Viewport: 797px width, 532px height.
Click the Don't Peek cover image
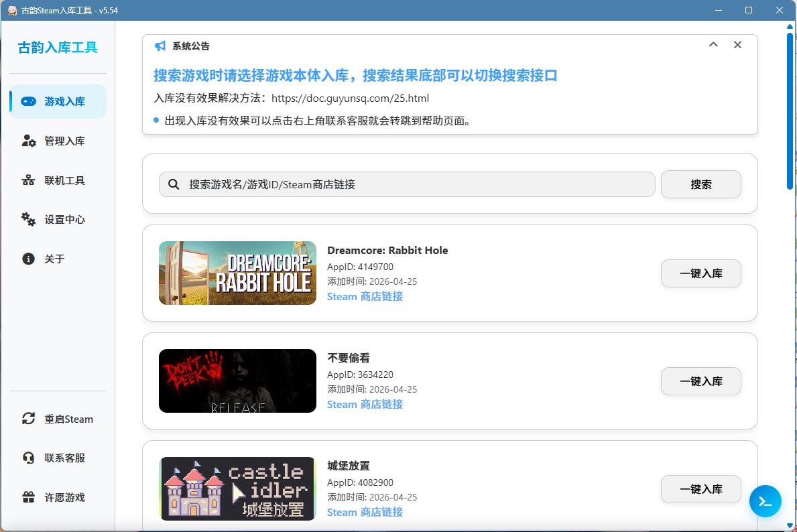click(x=237, y=381)
